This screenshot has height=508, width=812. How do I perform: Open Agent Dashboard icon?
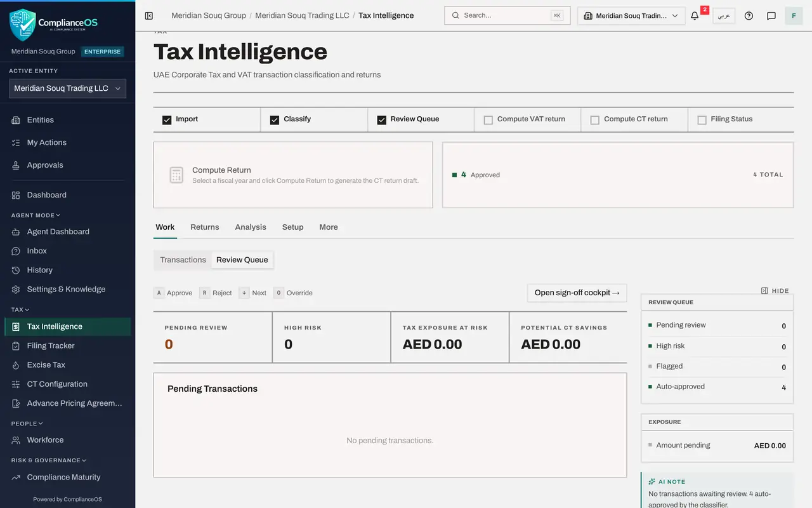click(x=16, y=232)
